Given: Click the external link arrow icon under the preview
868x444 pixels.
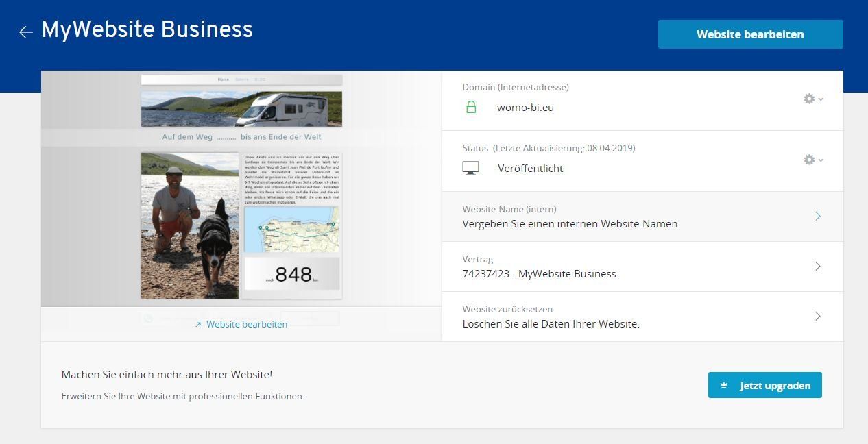Looking at the screenshot, I should 199,325.
